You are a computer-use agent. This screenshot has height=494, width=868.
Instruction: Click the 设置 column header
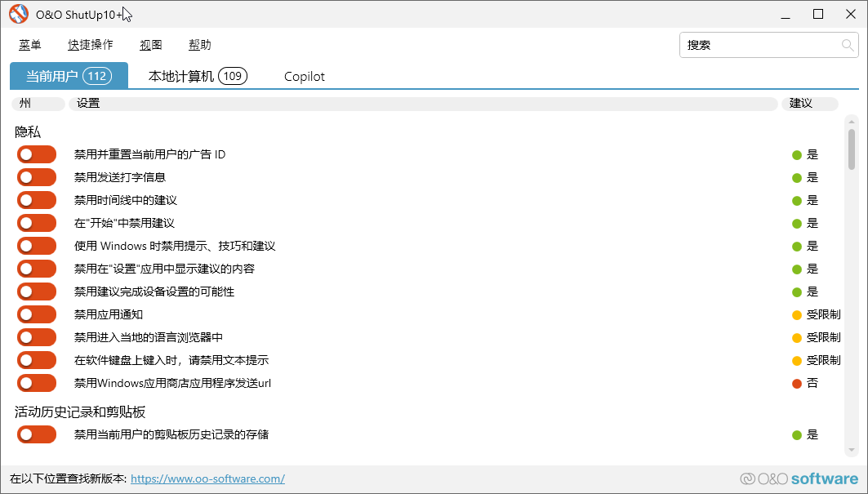(422, 104)
